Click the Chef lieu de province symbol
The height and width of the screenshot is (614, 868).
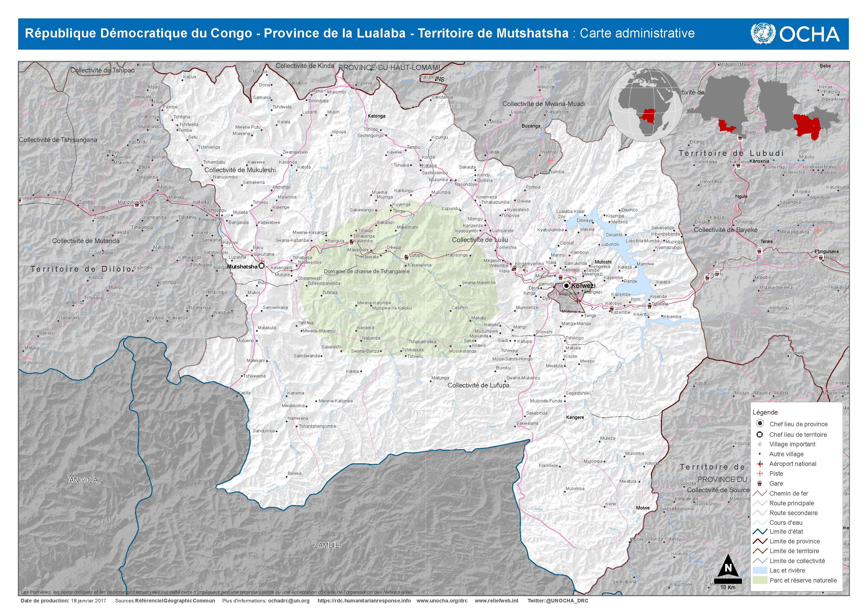(760, 424)
